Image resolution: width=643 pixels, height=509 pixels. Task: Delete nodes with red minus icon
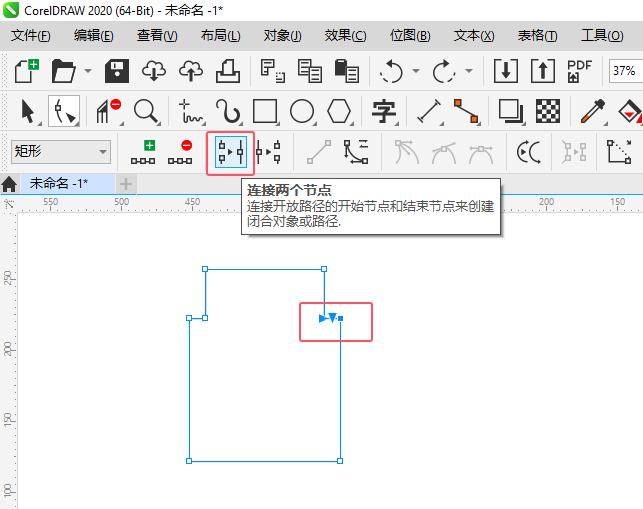coord(180,152)
